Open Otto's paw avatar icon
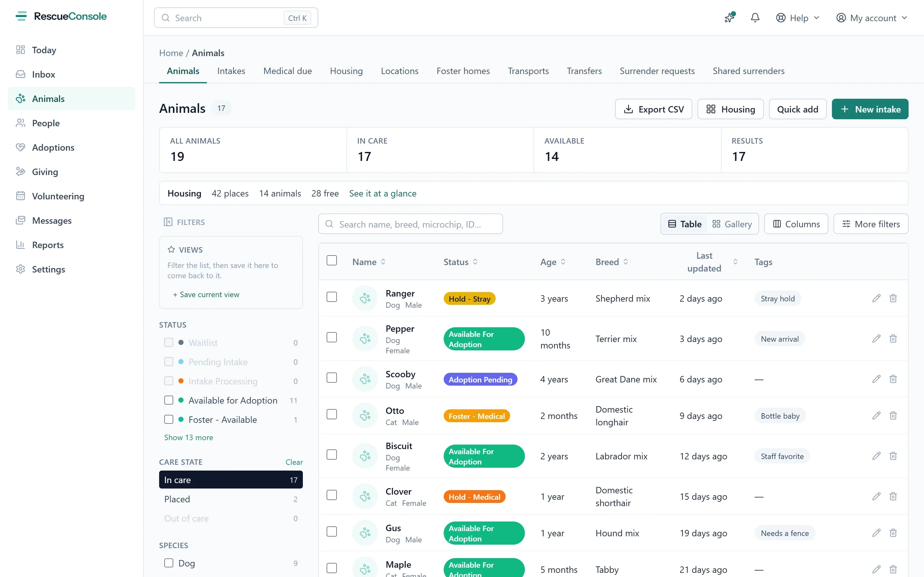 coord(365,415)
